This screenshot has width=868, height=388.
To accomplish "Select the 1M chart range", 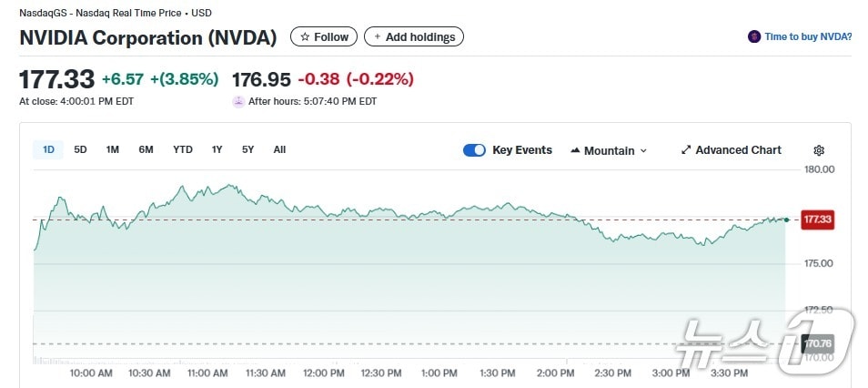I will pyautogui.click(x=112, y=149).
